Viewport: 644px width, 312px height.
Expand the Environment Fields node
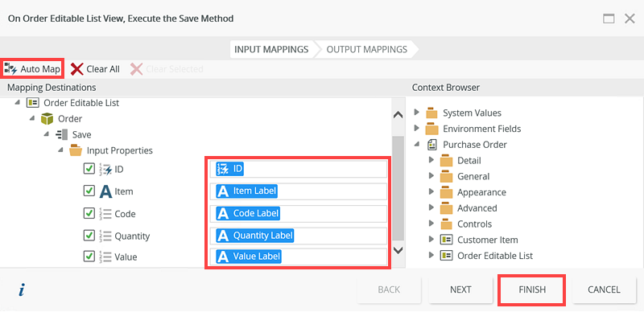tap(417, 129)
